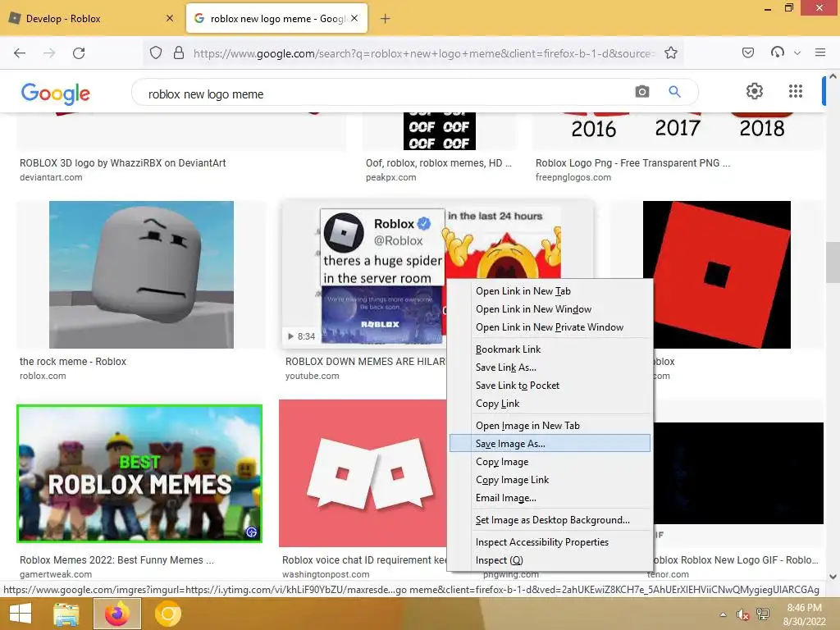Click the Firefox taskbar icon
The height and width of the screenshot is (630, 840).
(117, 614)
